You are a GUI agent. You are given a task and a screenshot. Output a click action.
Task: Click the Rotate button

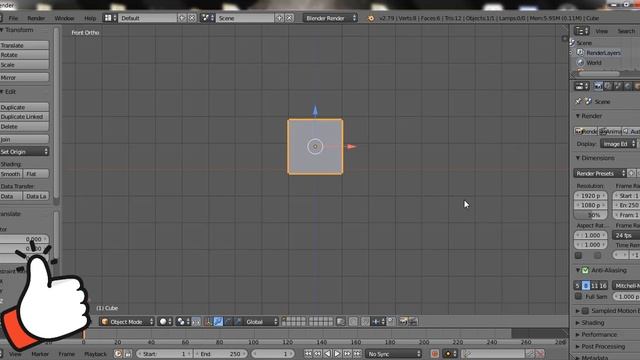pyautogui.click(x=24, y=55)
